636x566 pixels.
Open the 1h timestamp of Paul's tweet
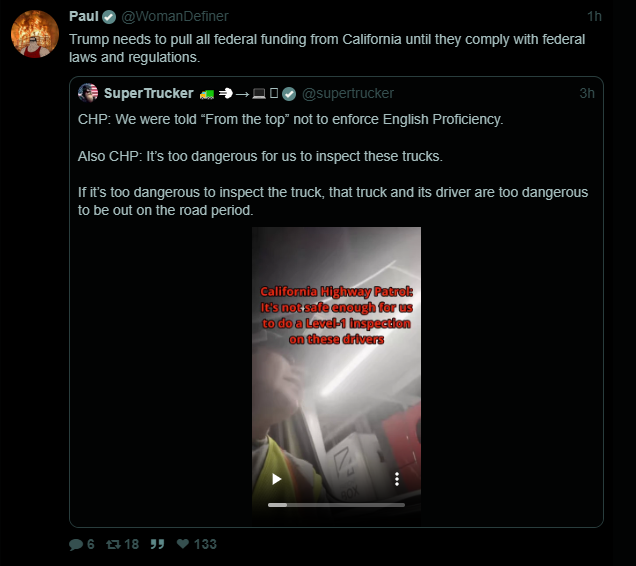point(594,16)
